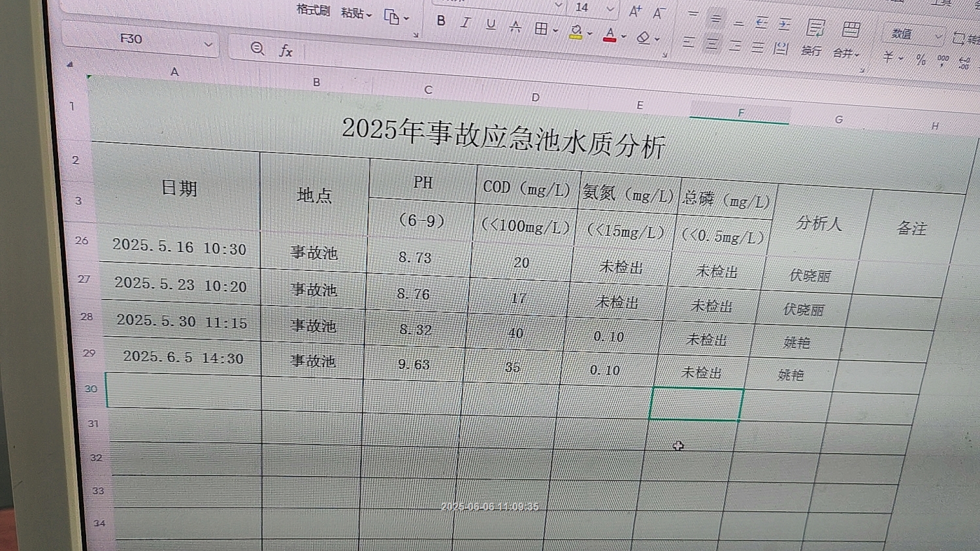This screenshot has width=980, height=551.
Task: Click header cell 分析人
Action: tap(819, 223)
